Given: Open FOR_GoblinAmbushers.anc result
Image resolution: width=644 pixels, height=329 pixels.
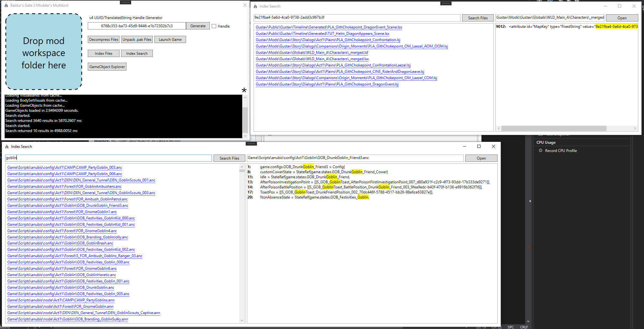Looking at the screenshot, I should (x=64, y=187).
